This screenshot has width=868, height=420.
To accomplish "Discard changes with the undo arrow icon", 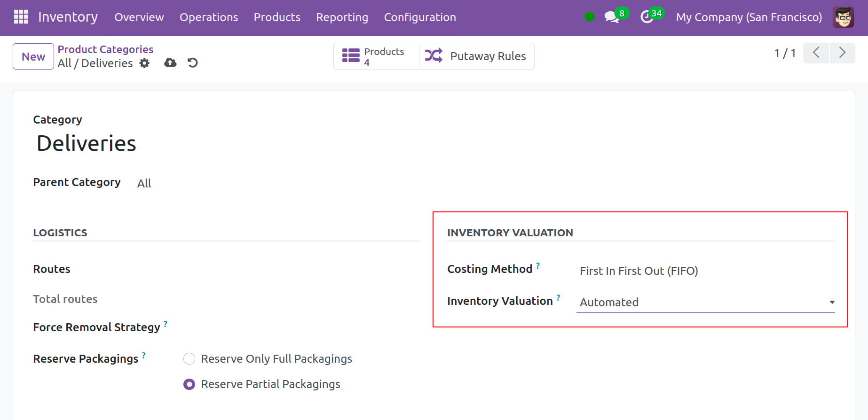I will (x=193, y=62).
